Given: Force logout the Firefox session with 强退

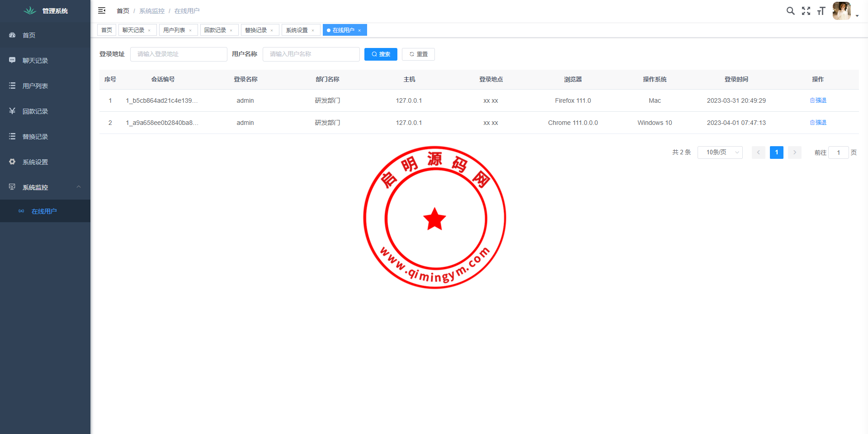Looking at the screenshot, I should (818, 100).
